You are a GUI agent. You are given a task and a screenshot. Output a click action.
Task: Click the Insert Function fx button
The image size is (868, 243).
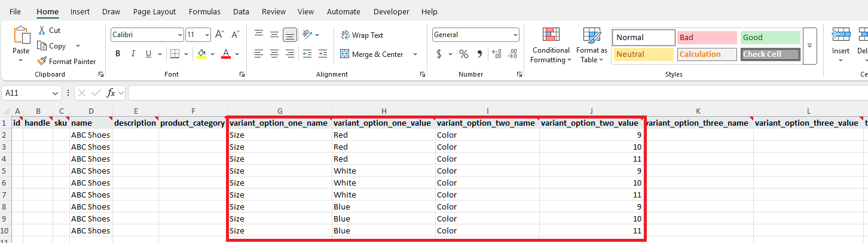click(x=111, y=93)
